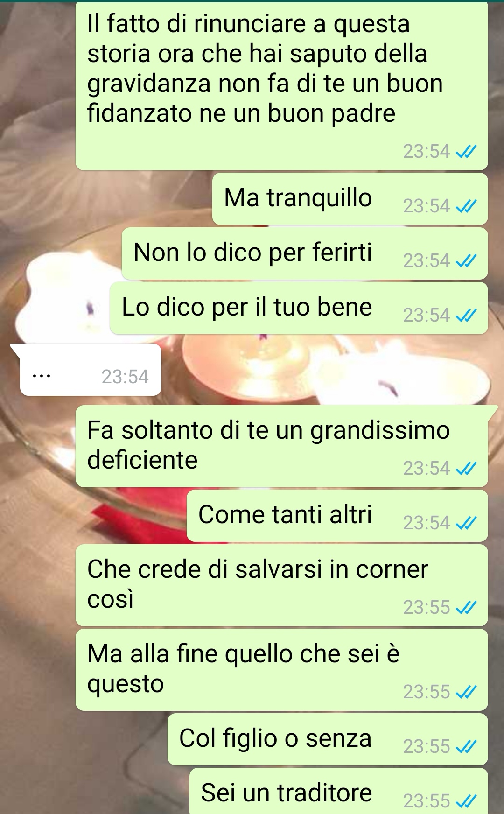Select the received '...' message bubble
Viewport: 504px width, 814px height.
coord(91,370)
